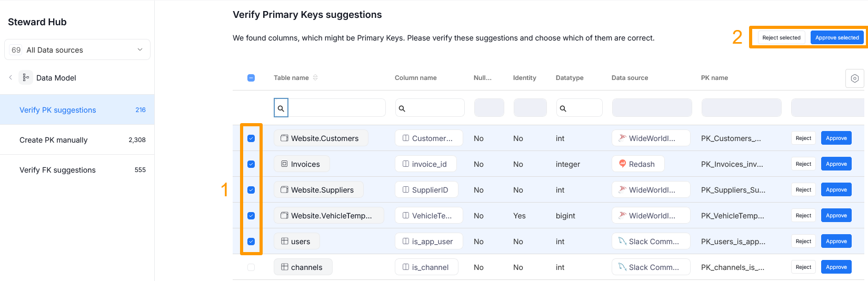Screen dimensions: 868x281
Task: Click the search icon in Column name filter
Action: [402, 108]
